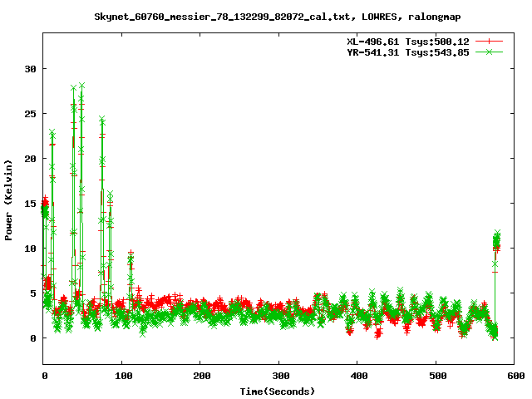Click the x-axis tick label 600

tap(516, 376)
